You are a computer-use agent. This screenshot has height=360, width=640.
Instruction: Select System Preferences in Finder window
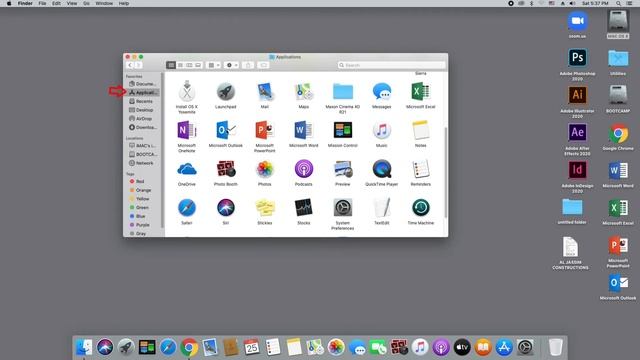click(x=342, y=209)
